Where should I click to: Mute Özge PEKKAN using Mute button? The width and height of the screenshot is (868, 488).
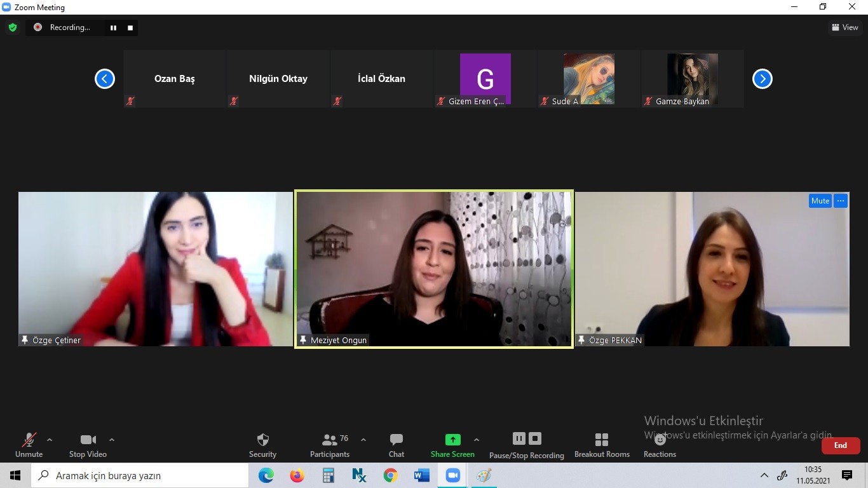coord(820,201)
